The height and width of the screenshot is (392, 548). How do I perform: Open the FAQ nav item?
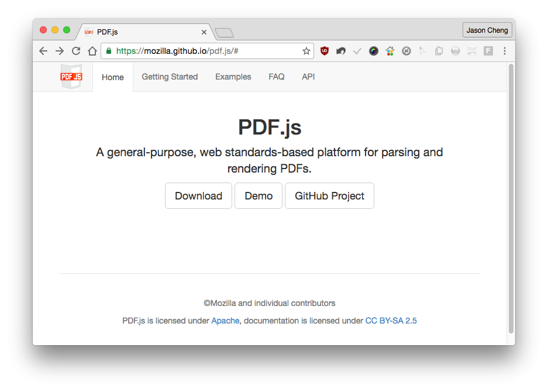tap(277, 77)
